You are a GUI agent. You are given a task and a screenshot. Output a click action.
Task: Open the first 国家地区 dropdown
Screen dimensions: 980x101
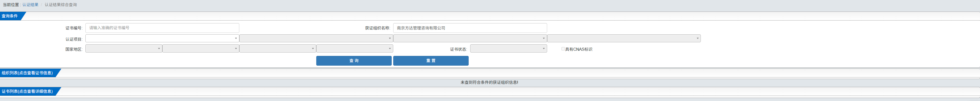(x=124, y=48)
